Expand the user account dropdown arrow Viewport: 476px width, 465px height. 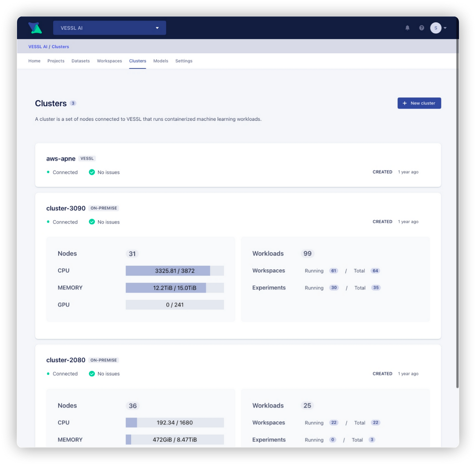[x=445, y=28]
